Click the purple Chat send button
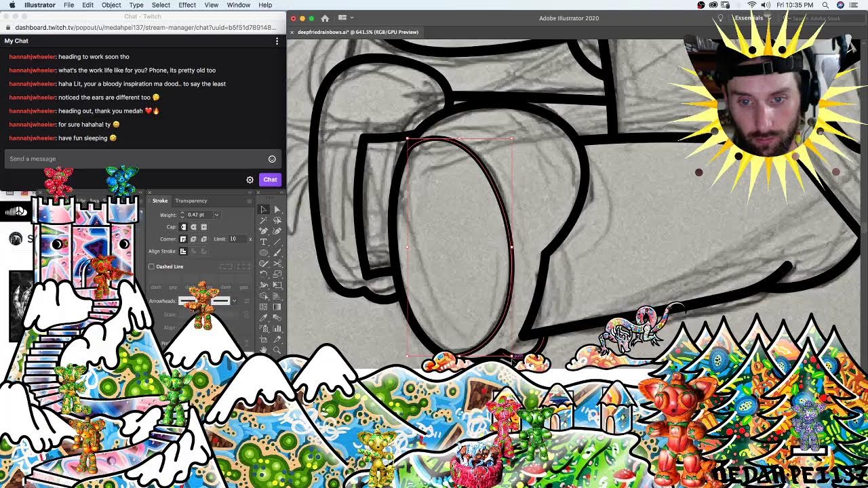 [270, 180]
